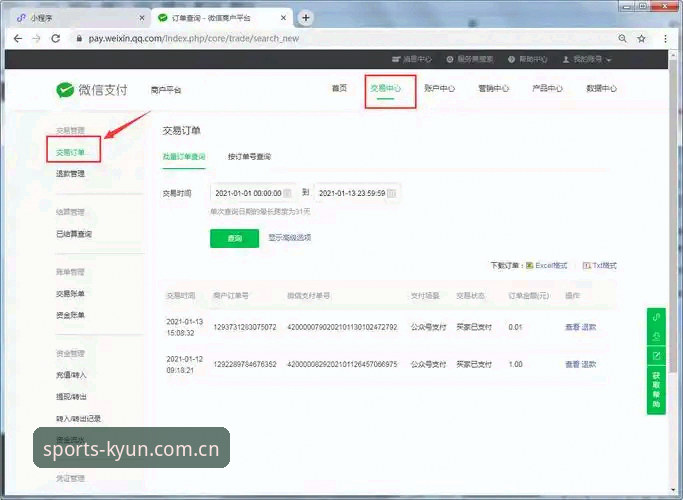Viewport: 683px width, 500px height.
Task: Go to 首页 home tab
Action: click(339, 88)
